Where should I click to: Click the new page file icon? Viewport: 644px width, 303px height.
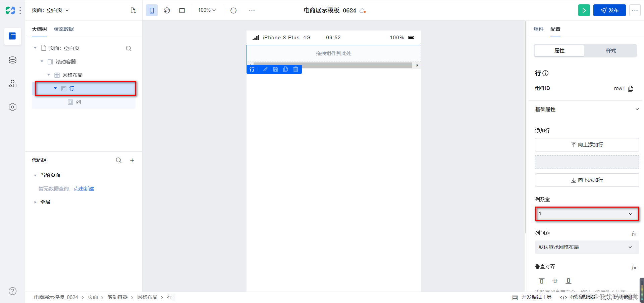[x=133, y=10]
